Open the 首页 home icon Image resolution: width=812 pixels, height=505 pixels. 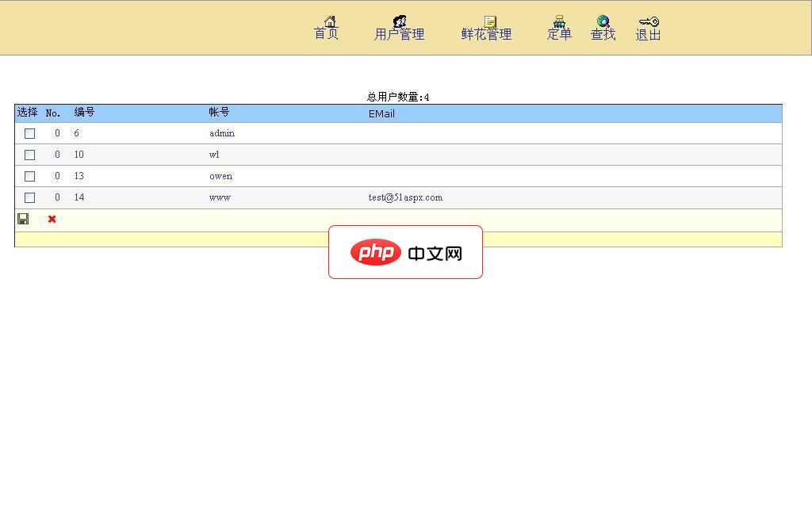[327, 22]
